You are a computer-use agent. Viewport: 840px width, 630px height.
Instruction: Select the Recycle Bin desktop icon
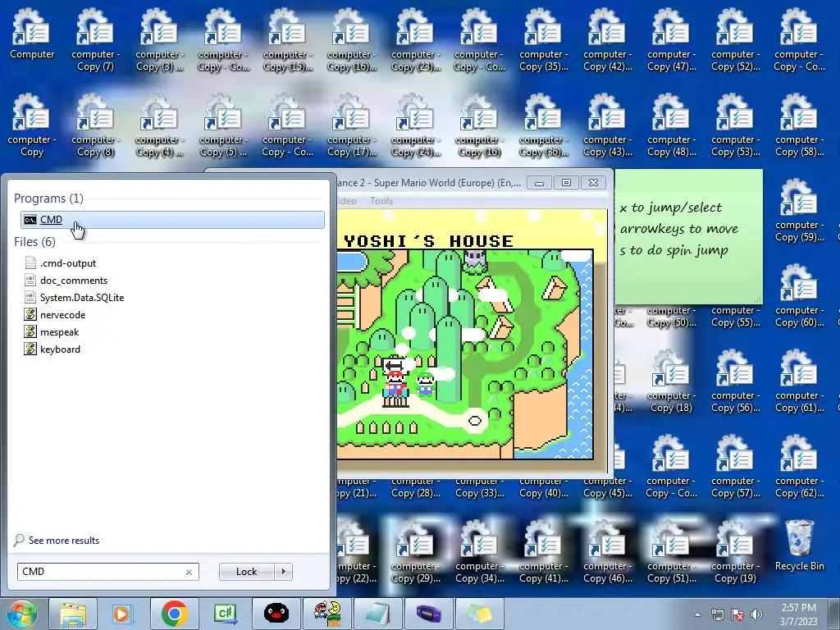799,546
